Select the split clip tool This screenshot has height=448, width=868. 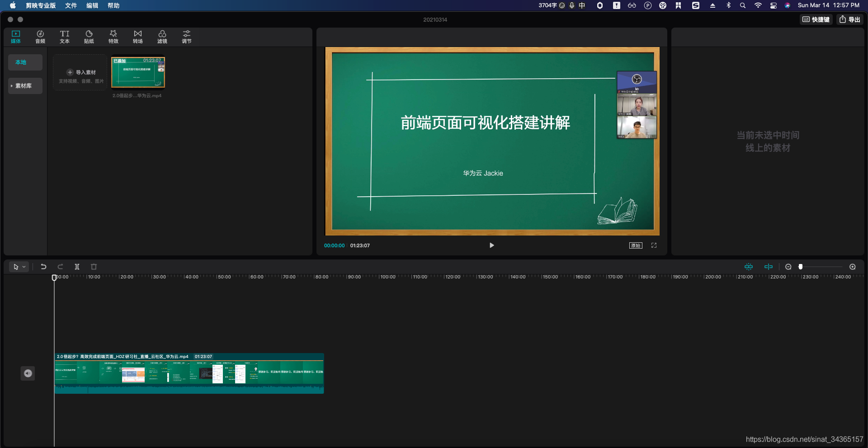(77, 267)
